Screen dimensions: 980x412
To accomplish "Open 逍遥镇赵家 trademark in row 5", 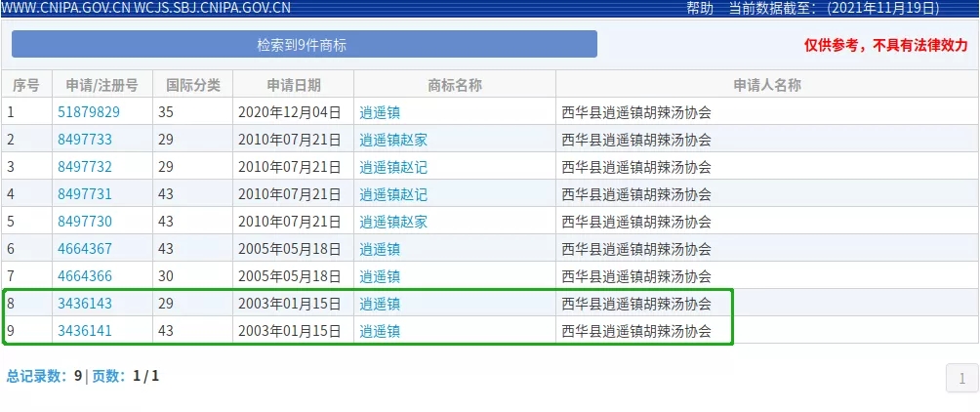I will click(x=393, y=222).
